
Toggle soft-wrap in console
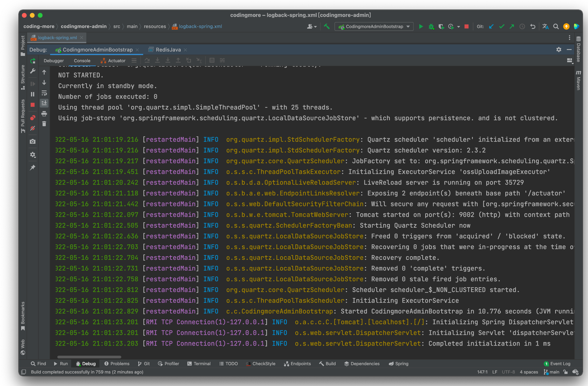44,93
